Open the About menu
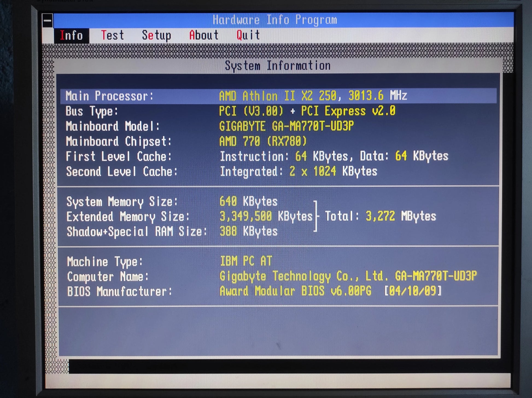The height and width of the screenshot is (398, 532). 204,35
